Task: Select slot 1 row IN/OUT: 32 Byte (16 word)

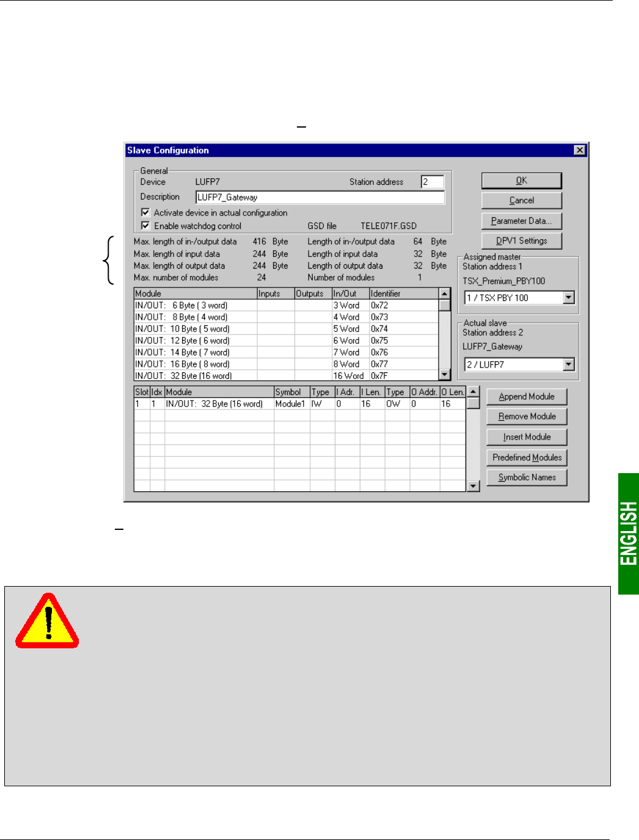Action: click(300, 404)
